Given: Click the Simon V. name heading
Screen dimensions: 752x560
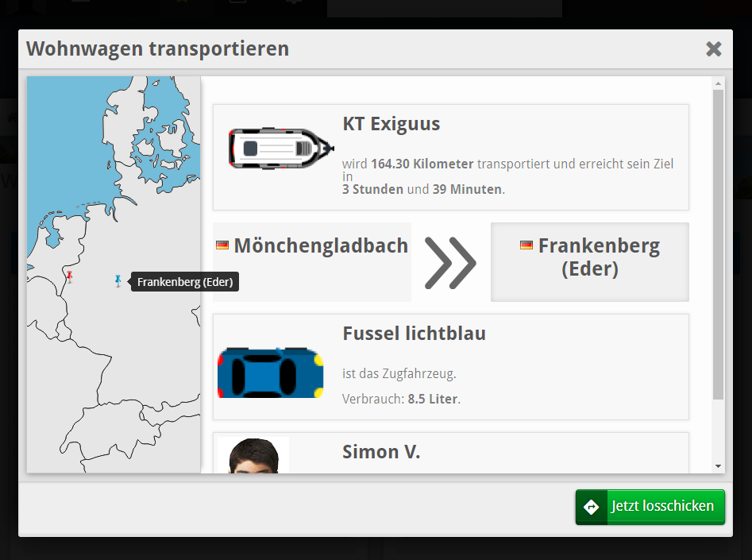Looking at the screenshot, I should [x=381, y=452].
